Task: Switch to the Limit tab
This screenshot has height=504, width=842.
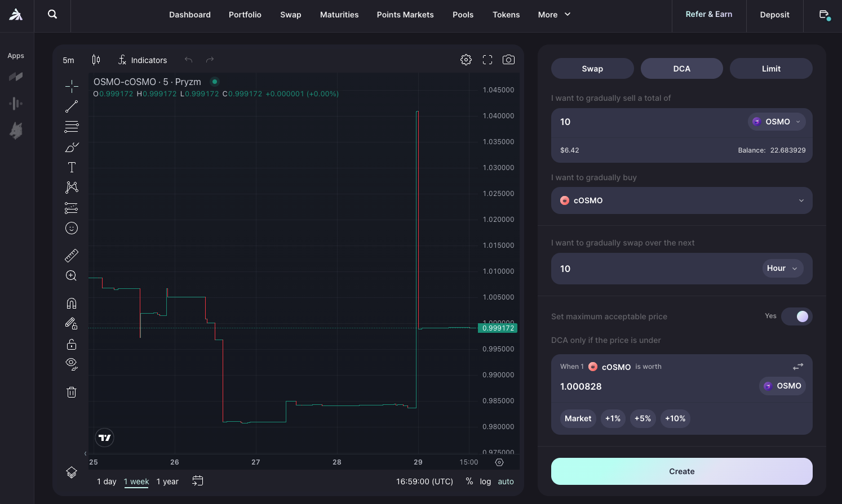Action: point(771,69)
